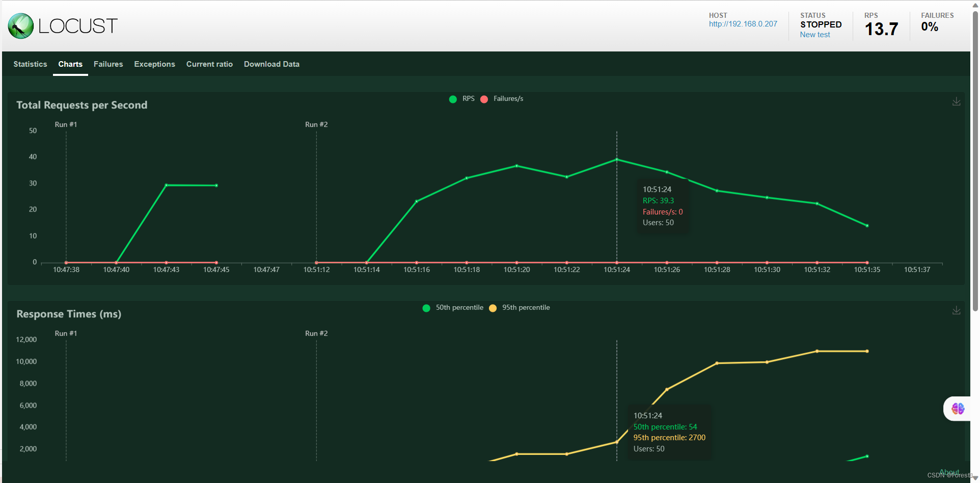This screenshot has width=980, height=483.
Task: Click the page vertical scrollbar
Action: point(975,160)
